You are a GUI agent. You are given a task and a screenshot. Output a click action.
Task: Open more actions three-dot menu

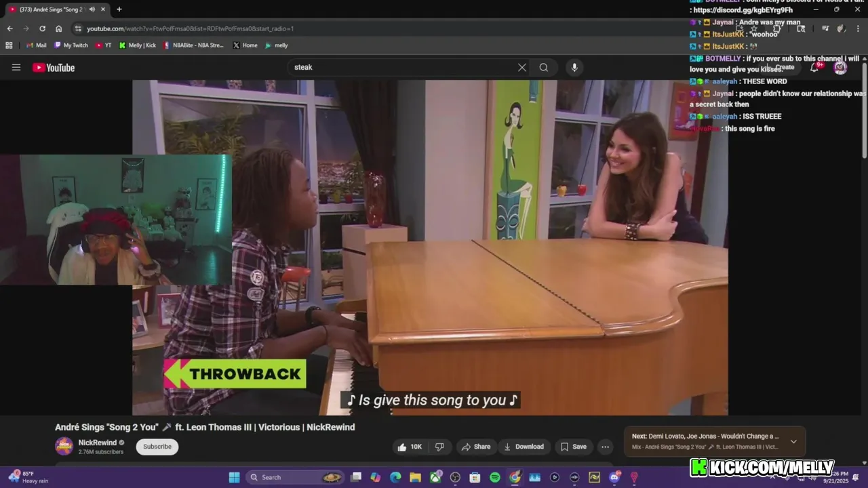[605, 447]
